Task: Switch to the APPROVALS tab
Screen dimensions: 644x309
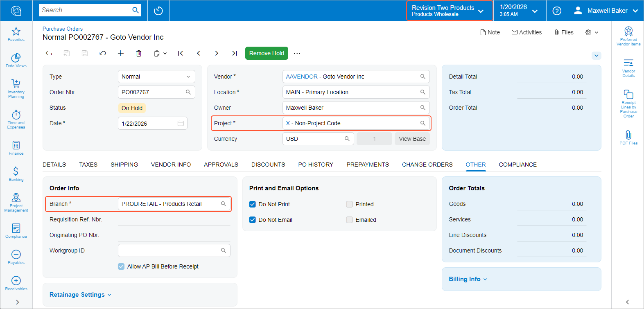Action: [221, 165]
